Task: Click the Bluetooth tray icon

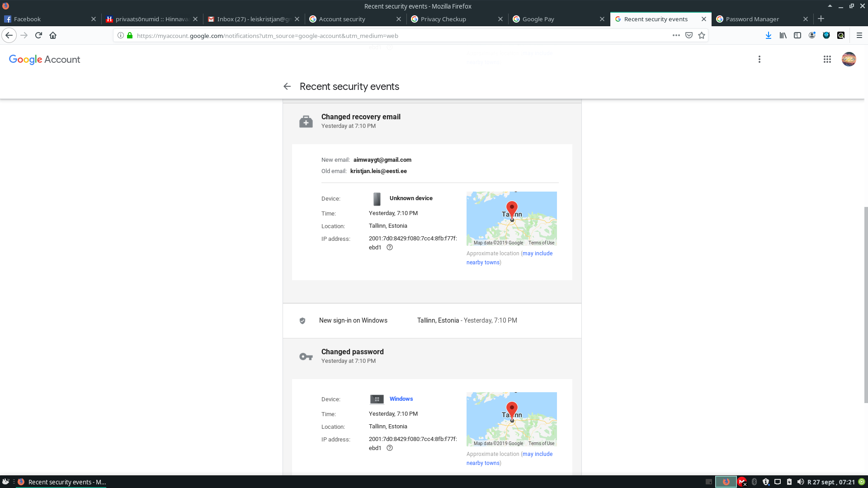Action: 754,482
